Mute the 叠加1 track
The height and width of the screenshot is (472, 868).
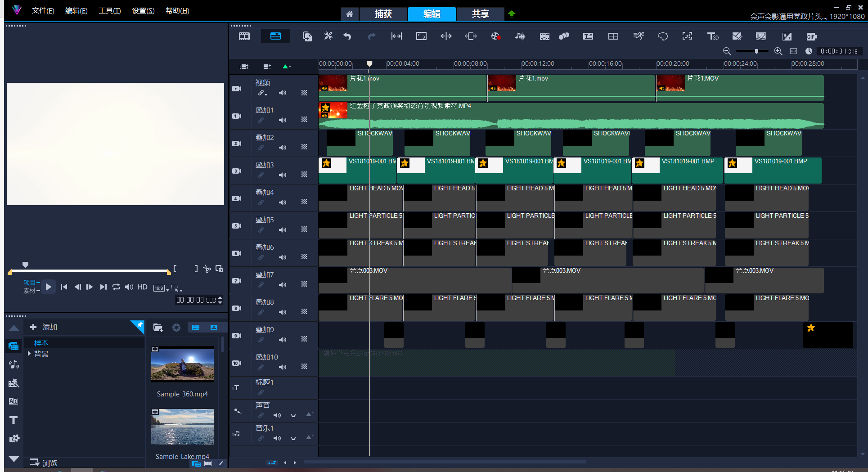click(x=283, y=120)
